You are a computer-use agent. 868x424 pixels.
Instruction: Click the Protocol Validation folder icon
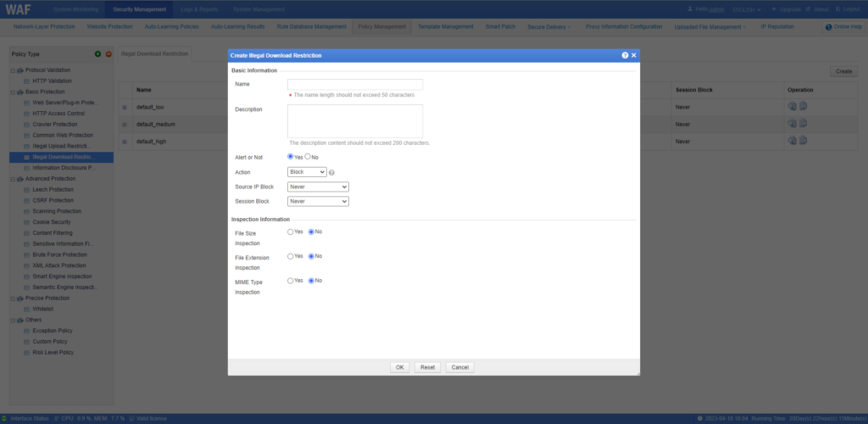click(20, 70)
